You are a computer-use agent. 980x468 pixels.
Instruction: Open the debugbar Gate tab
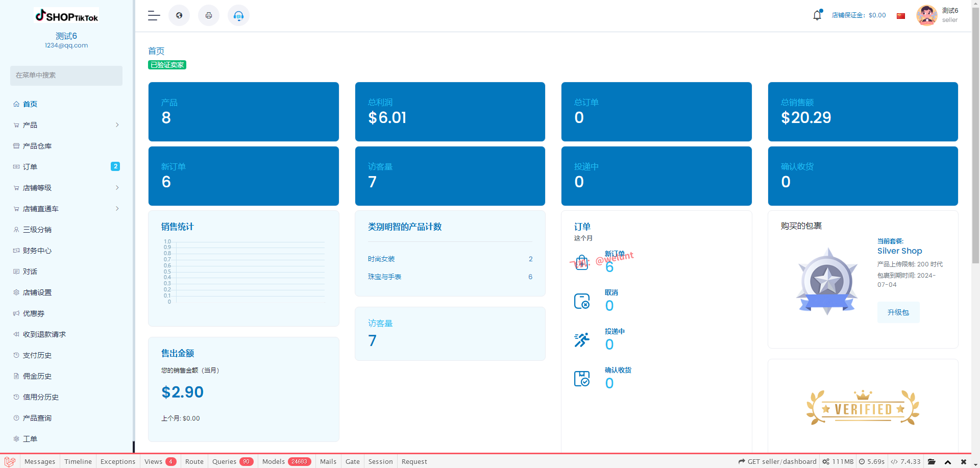353,462
